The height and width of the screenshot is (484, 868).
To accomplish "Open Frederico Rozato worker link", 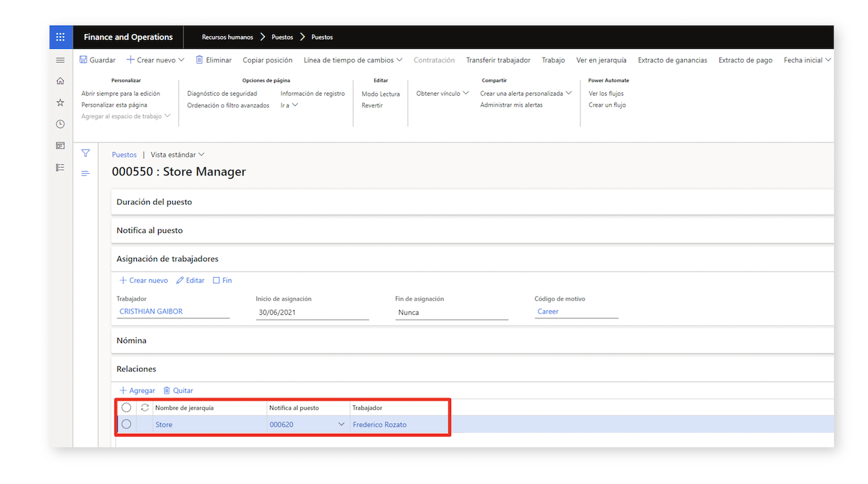I will click(380, 424).
